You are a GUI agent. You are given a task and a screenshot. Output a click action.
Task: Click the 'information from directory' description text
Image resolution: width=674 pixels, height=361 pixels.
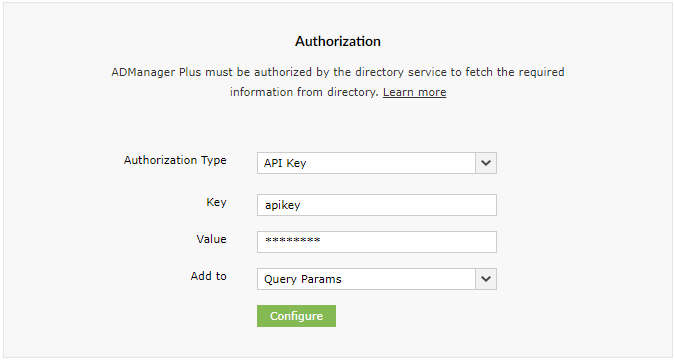point(304,92)
